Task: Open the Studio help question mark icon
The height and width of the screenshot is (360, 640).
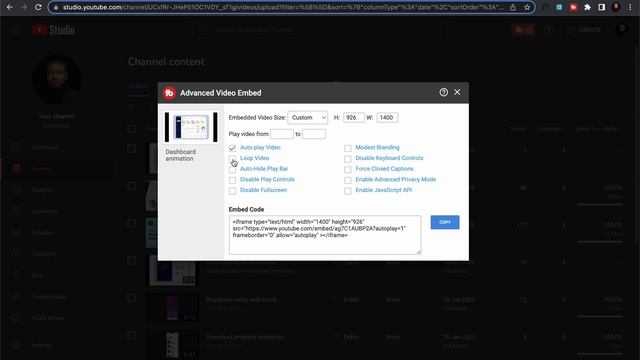Action: coord(549,30)
